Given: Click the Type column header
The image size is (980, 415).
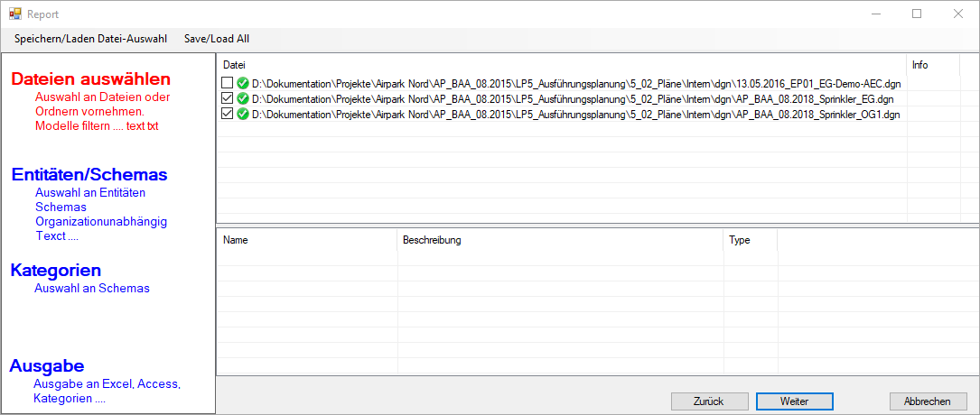Looking at the screenshot, I should [x=751, y=240].
